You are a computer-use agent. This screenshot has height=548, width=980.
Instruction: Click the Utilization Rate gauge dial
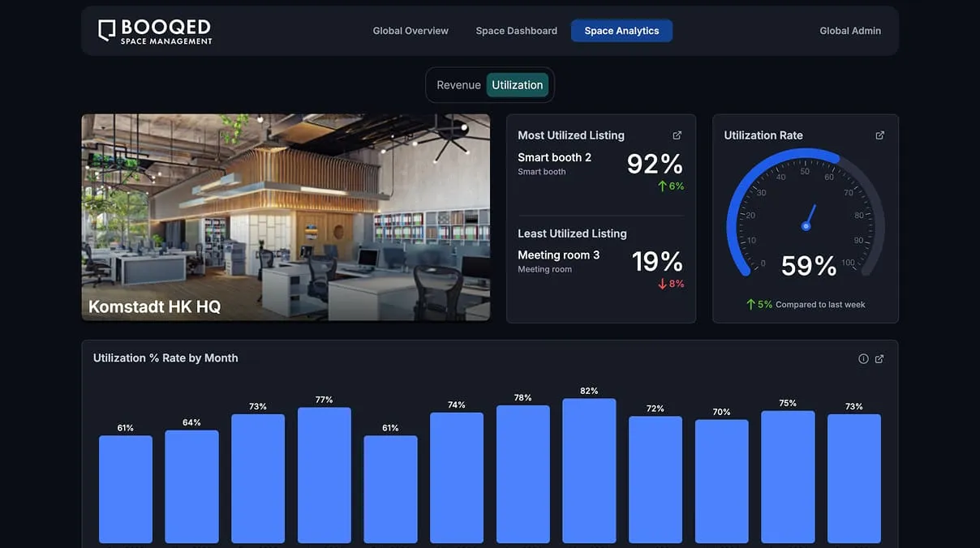[806, 212]
